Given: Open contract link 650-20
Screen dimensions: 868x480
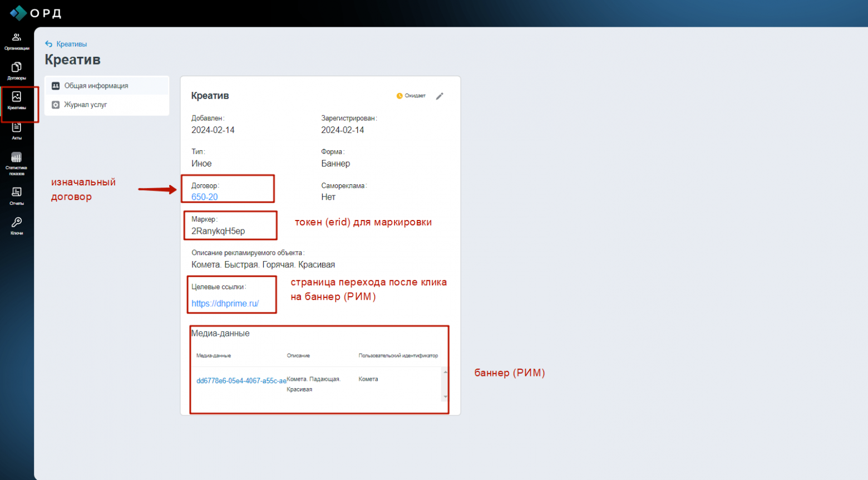Looking at the screenshot, I should 205,197.
